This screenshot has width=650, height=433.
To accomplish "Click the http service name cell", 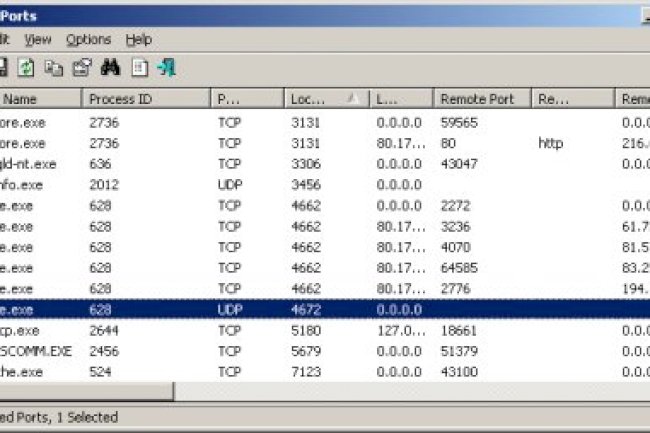I will [551, 143].
